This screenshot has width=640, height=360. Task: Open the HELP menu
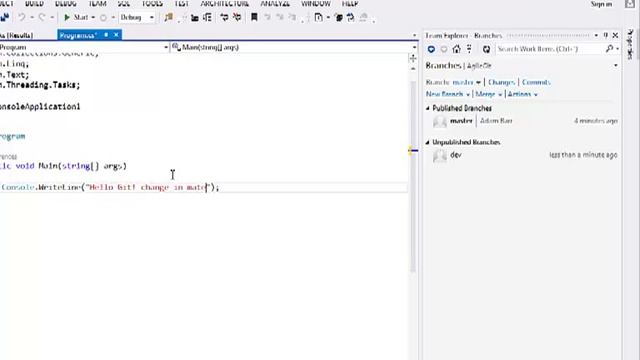tap(350, 4)
